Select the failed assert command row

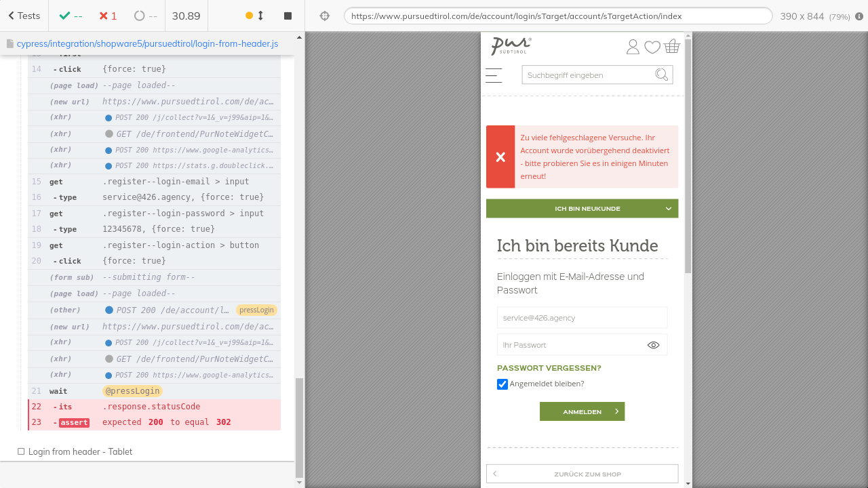[155, 422]
